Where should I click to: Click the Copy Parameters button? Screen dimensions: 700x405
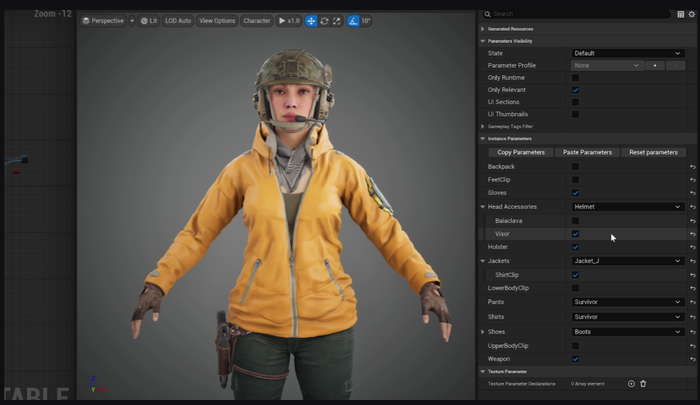point(520,152)
